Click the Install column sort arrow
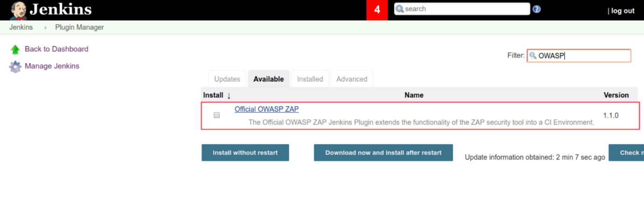 229,96
